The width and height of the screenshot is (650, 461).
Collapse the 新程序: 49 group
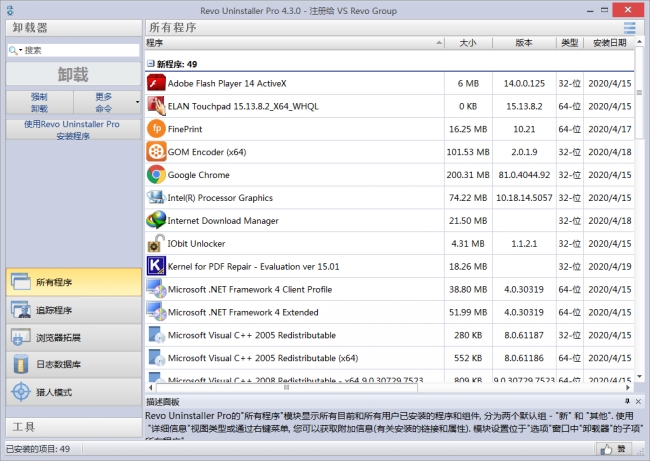pos(150,63)
